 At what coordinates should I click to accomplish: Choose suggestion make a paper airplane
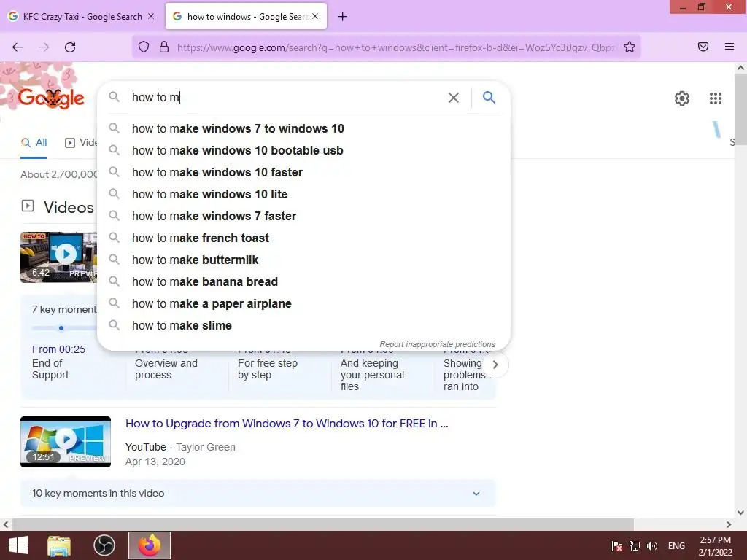tap(303, 304)
